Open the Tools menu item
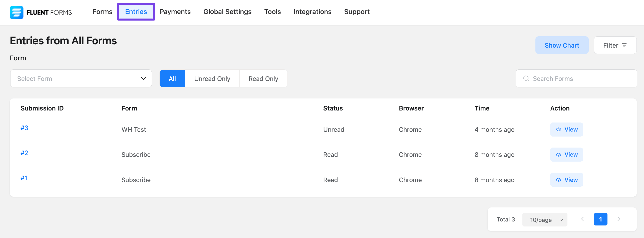The height and width of the screenshot is (238, 644). (272, 12)
